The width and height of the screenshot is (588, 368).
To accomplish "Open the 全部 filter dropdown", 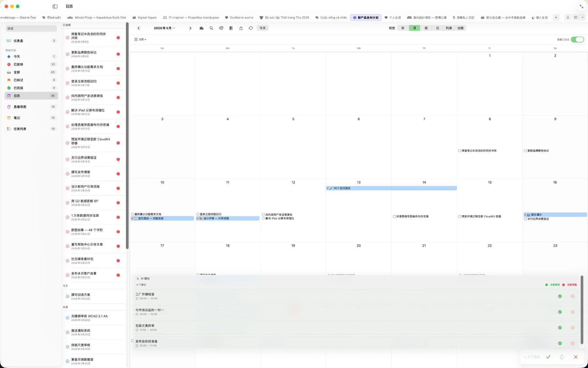I will coord(140,39).
